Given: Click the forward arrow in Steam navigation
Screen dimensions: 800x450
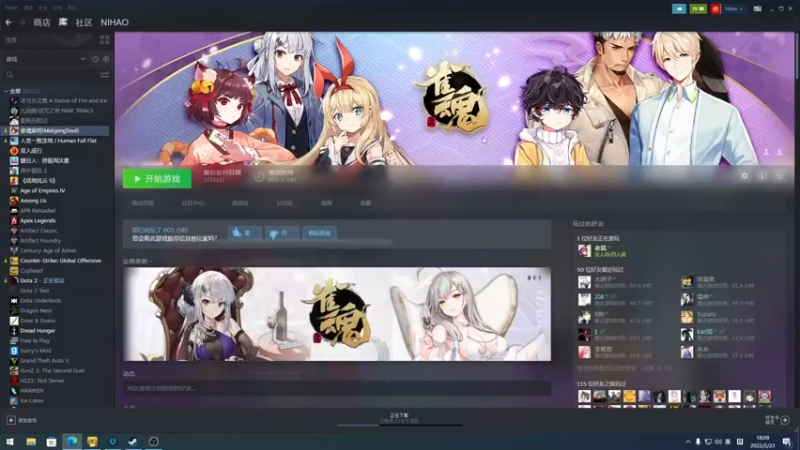Looking at the screenshot, I should (x=22, y=22).
